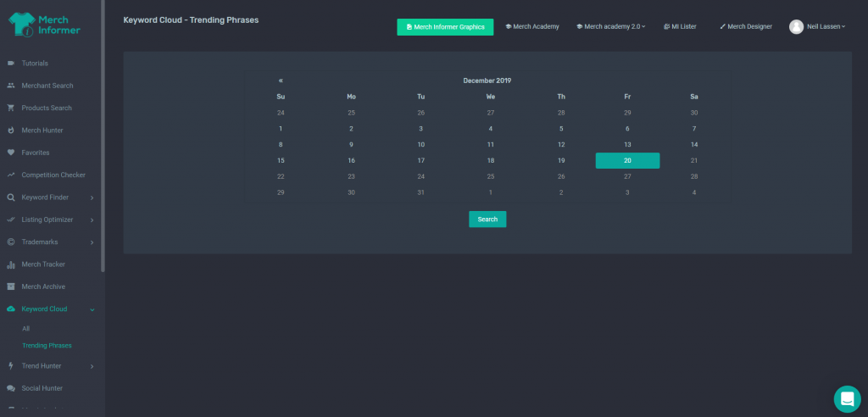Viewport: 868px width, 417px height.
Task: Expand the Listing Optimizer submenu arrow
Action: coord(92,220)
